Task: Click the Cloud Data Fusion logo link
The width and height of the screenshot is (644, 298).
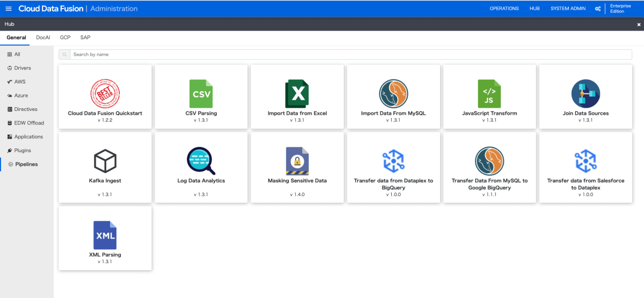Action: (x=50, y=9)
